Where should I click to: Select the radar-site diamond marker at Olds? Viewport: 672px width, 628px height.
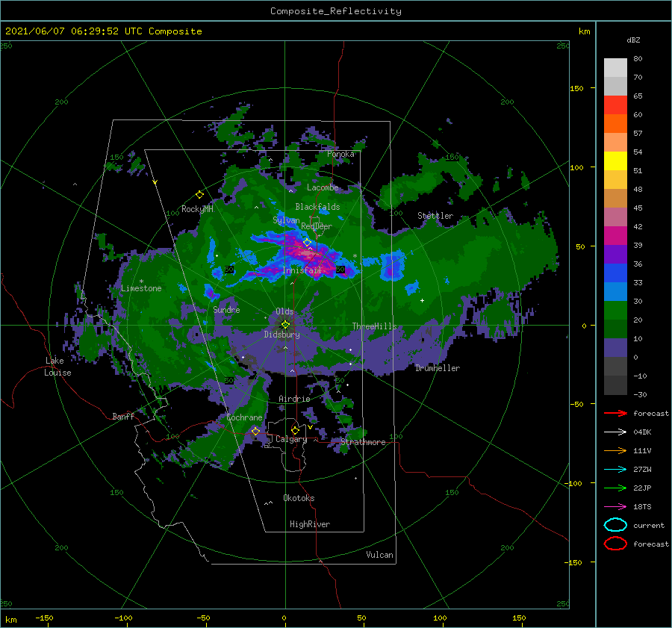click(x=285, y=325)
